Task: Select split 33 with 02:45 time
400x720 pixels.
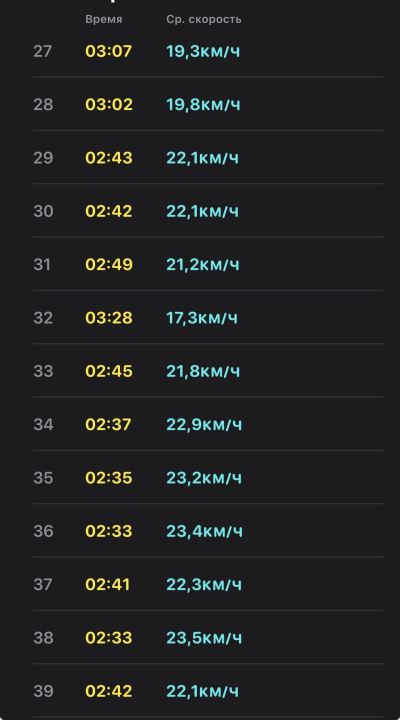Action: point(208,371)
